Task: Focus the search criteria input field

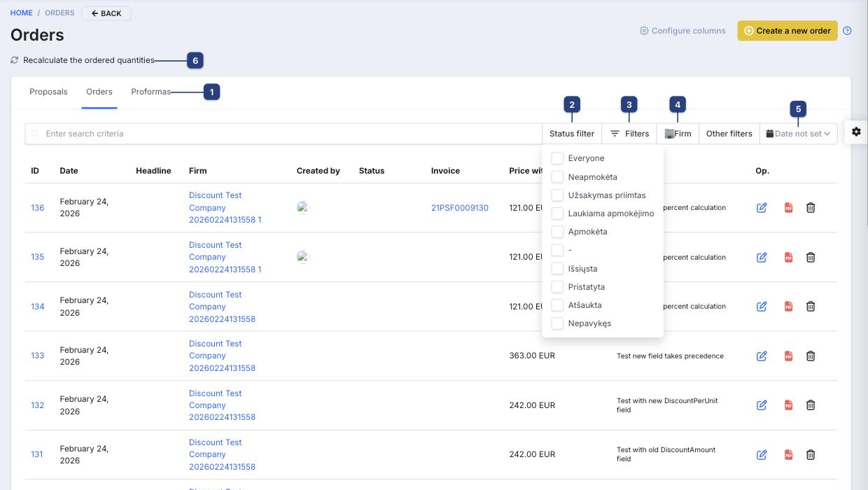Action: coord(283,134)
